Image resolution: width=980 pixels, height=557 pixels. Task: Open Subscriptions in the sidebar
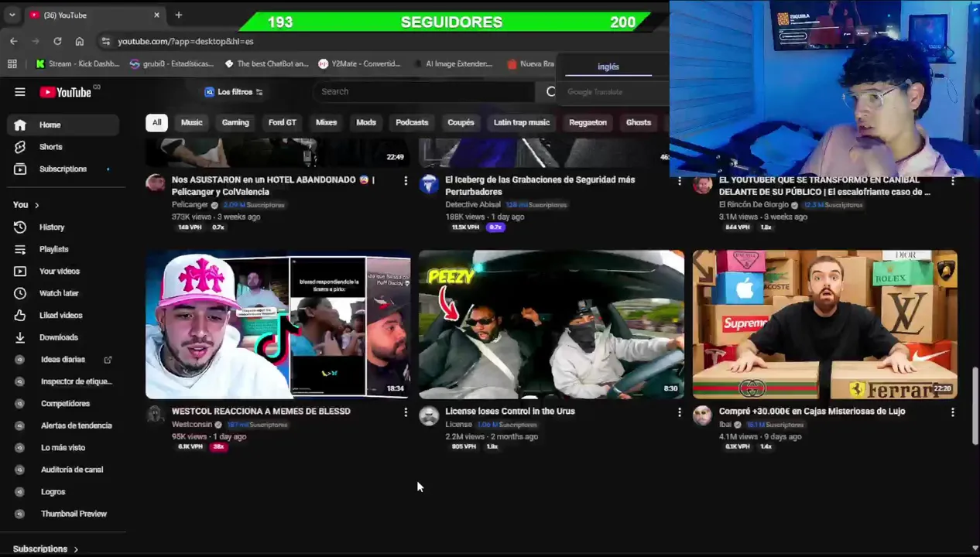click(63, 169)
